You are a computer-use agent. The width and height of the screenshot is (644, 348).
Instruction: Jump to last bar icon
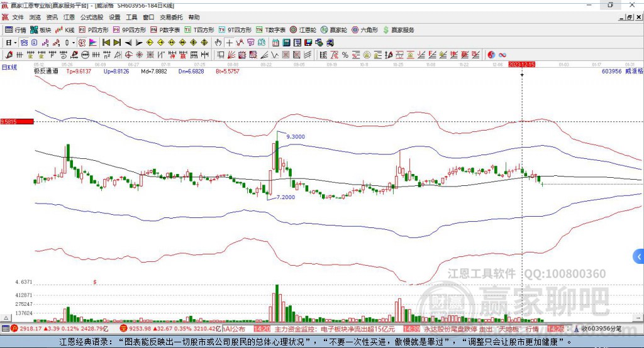pos(117,43)
